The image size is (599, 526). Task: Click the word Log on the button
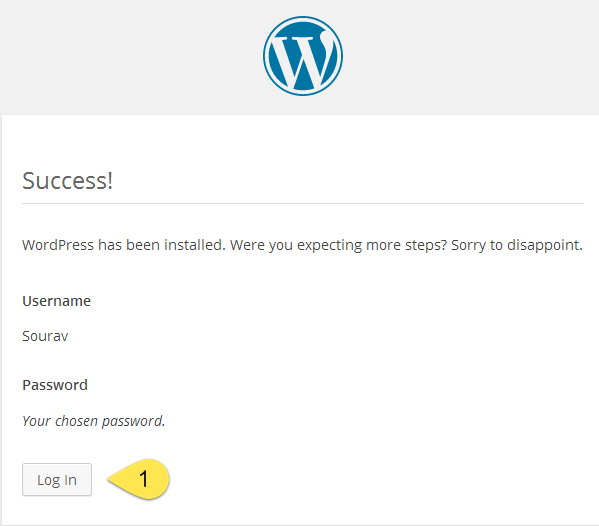(x=49, y=480)
